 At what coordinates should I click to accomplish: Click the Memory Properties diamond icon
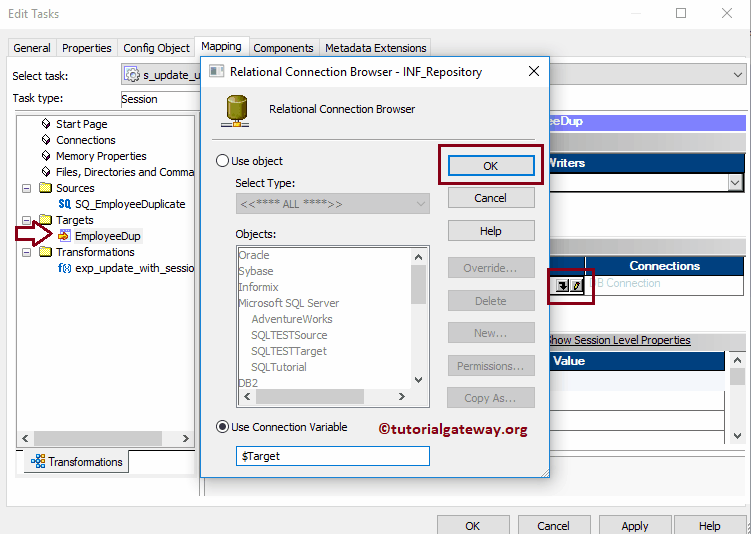click(46, 156)
